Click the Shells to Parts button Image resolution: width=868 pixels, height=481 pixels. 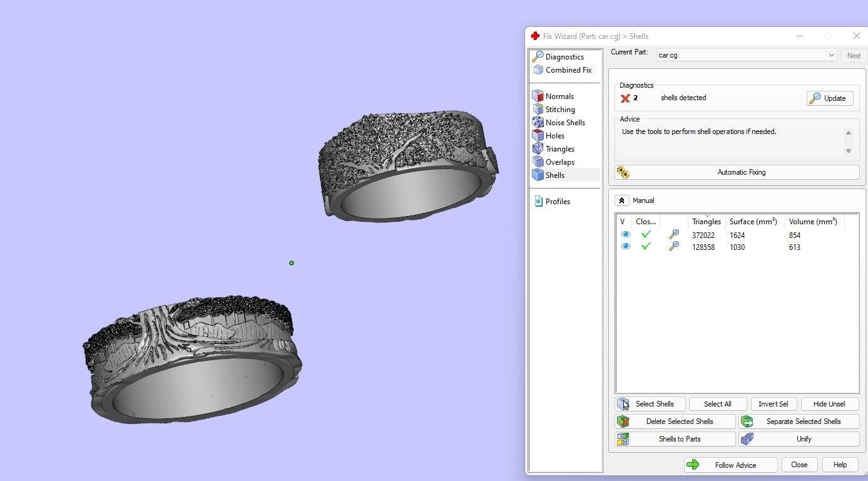point(675,439)
